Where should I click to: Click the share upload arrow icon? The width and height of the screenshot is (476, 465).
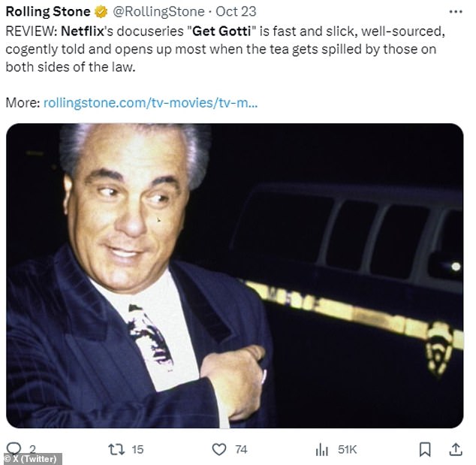[x=456, y=449]
